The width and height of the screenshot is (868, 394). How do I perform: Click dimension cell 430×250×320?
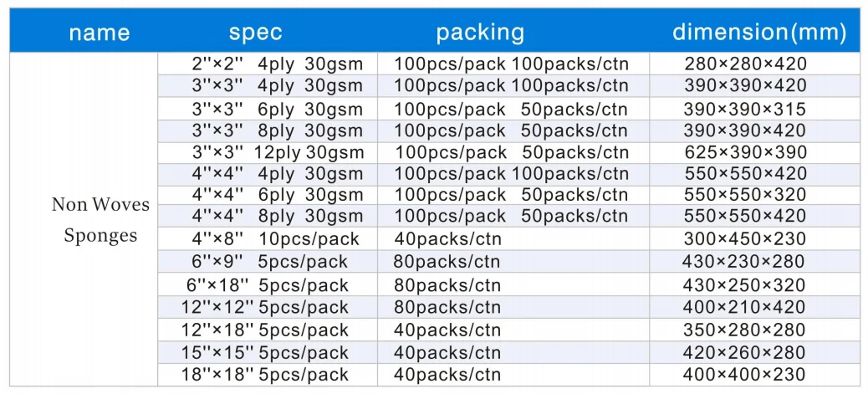745,285
